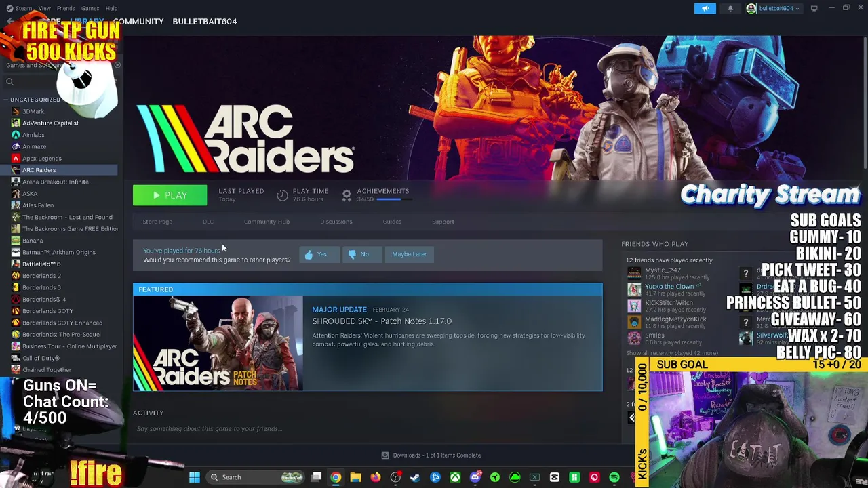This screenshot has width=868, height=488.
Task: Open Task View from the taskbar
Action: tap(316, 477)
